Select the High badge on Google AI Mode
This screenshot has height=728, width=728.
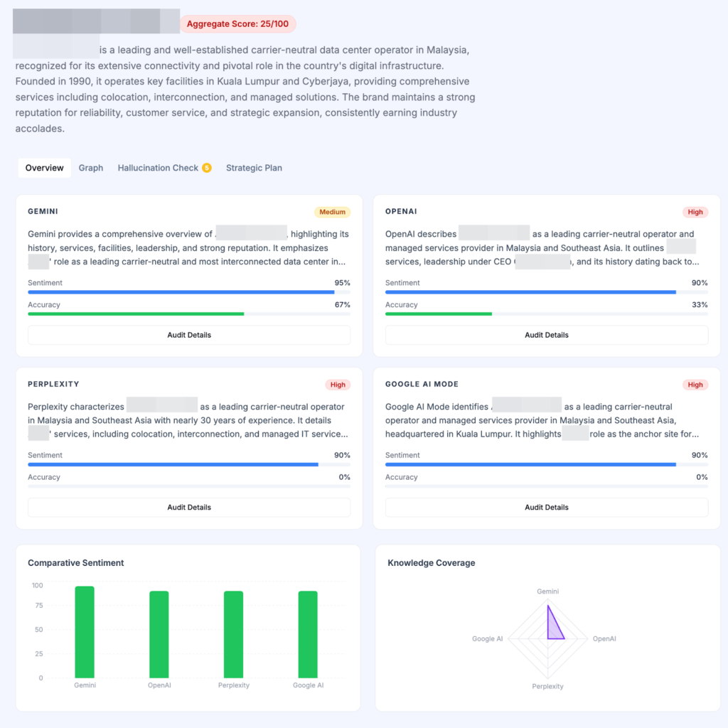pyautogui.click(x=695, y=385)
